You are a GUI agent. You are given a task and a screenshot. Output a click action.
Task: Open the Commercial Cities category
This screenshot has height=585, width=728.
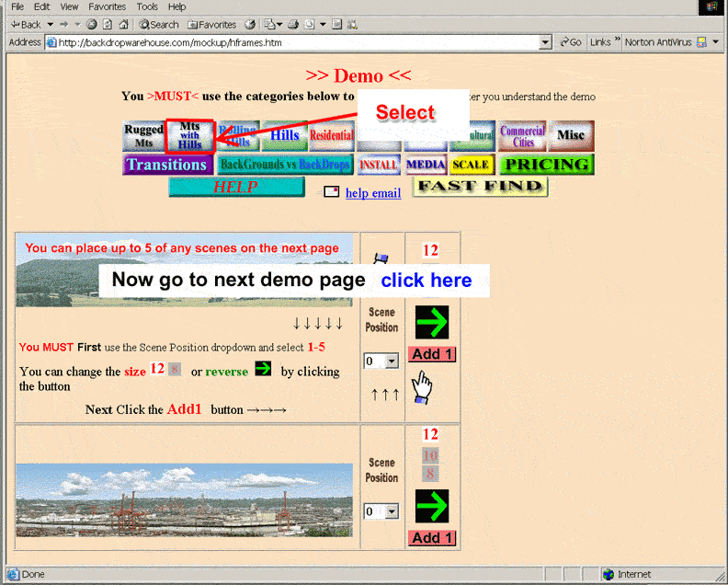tap(523, 136)
